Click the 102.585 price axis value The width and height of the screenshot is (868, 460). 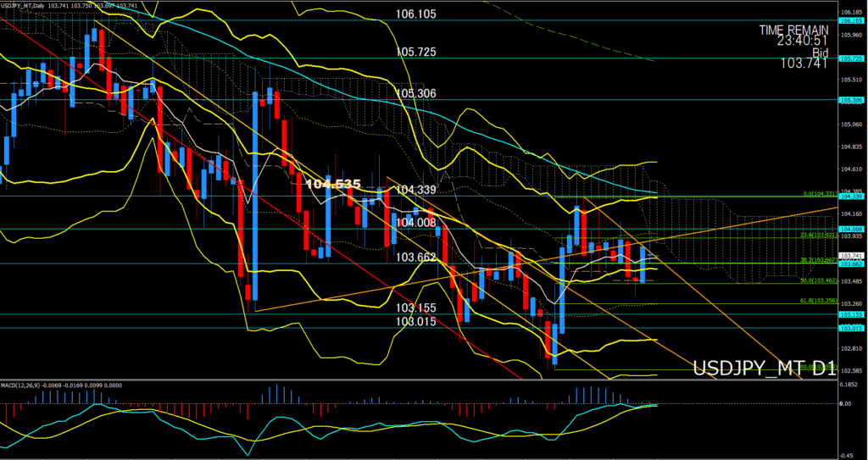tap(853, 370)
